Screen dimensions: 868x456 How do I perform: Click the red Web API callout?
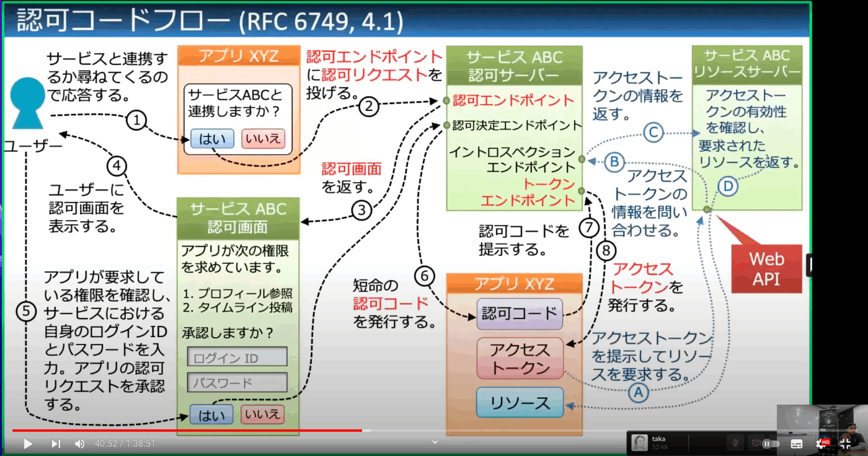click(x=767, y=270)
